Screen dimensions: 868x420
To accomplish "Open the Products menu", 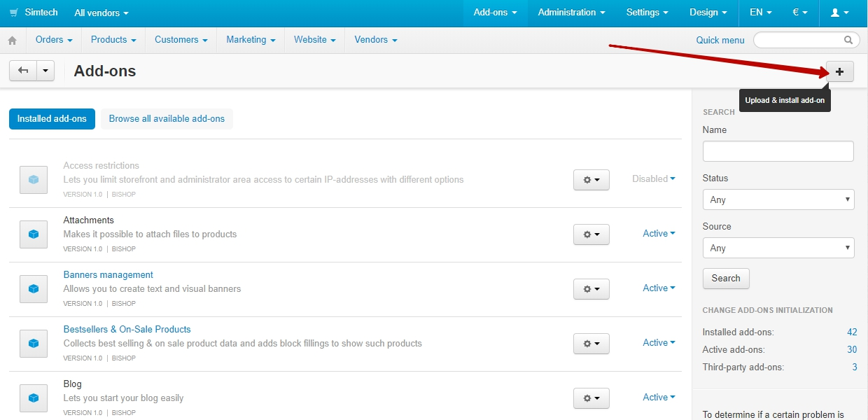I will [x=113, y=40].
